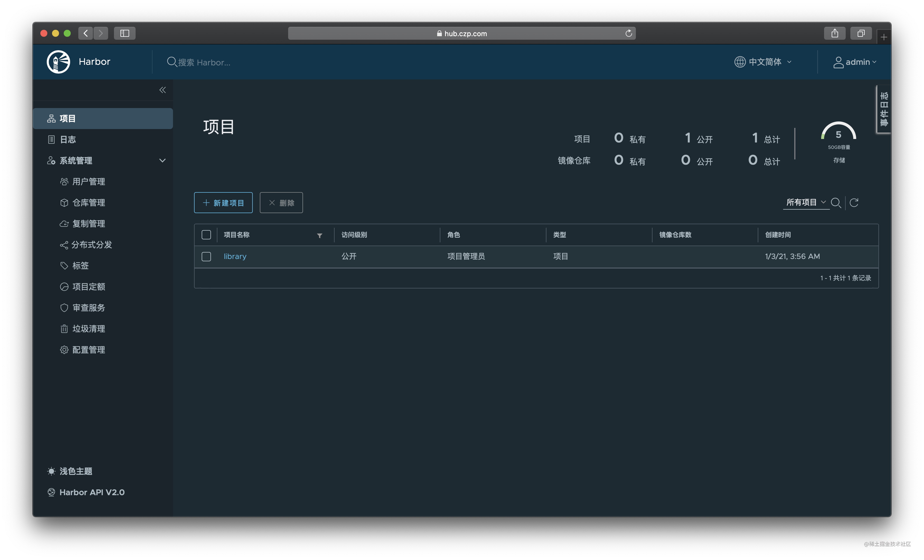The width and height of the screenshot is (924, 560).
Task: Open the 所有项目 filter dropdown
Action: (x=806, y=202)
